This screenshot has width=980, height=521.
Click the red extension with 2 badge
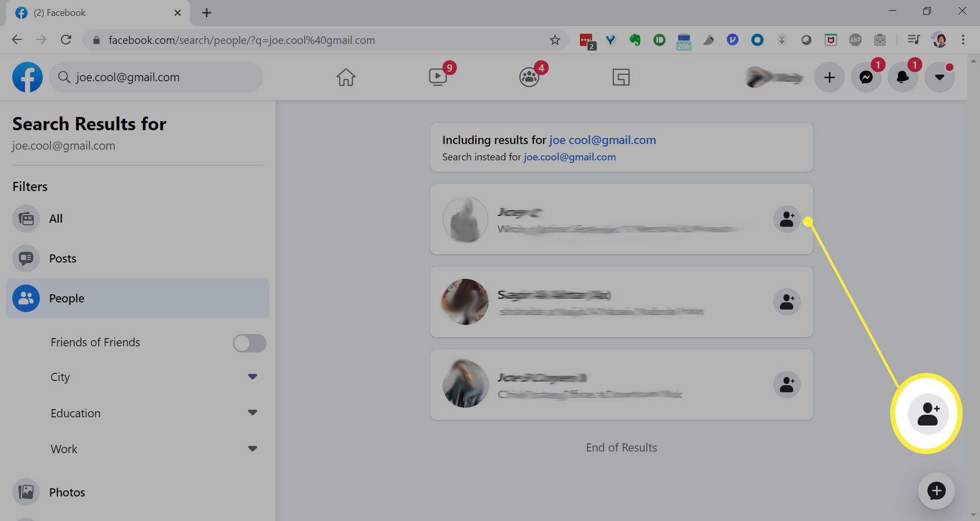[x=587, y=41]
